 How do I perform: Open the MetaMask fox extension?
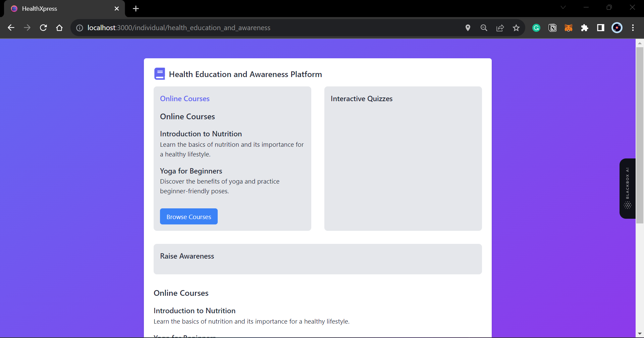[x=569, y=28]
